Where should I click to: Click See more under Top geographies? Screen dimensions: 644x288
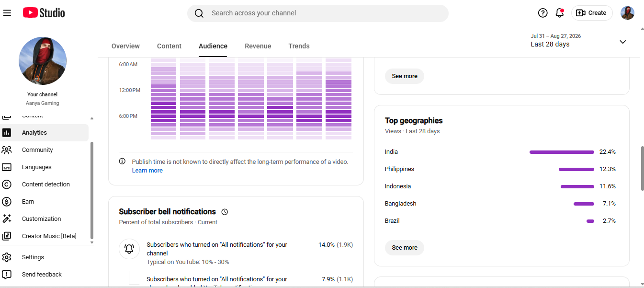405,248
